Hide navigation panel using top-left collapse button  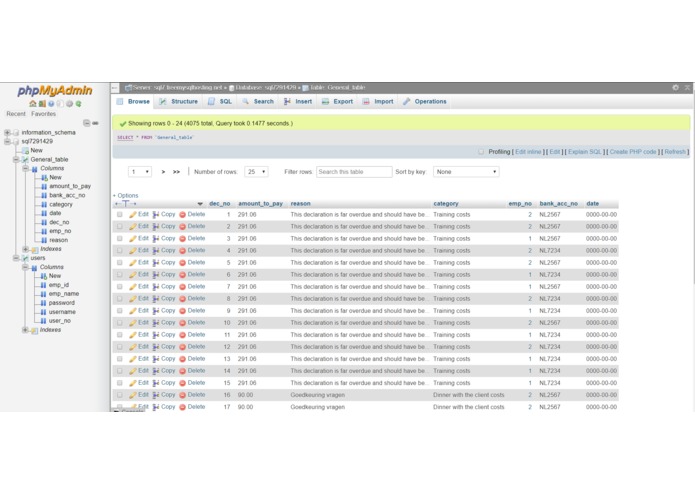pyautogui.click(x=114, y=88)
